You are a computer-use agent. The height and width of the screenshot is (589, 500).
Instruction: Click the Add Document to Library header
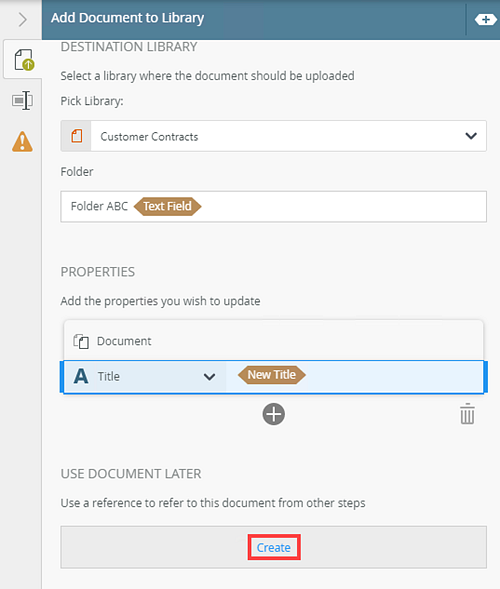coord(128,18)
